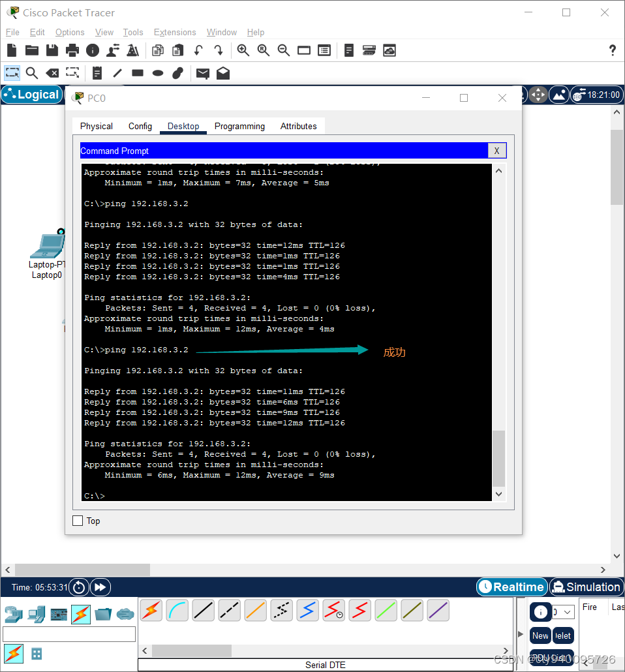The height and width of the screenshot is (672, 625).
Task: Open the drawing palette rectangle icon
Action: 304,51
